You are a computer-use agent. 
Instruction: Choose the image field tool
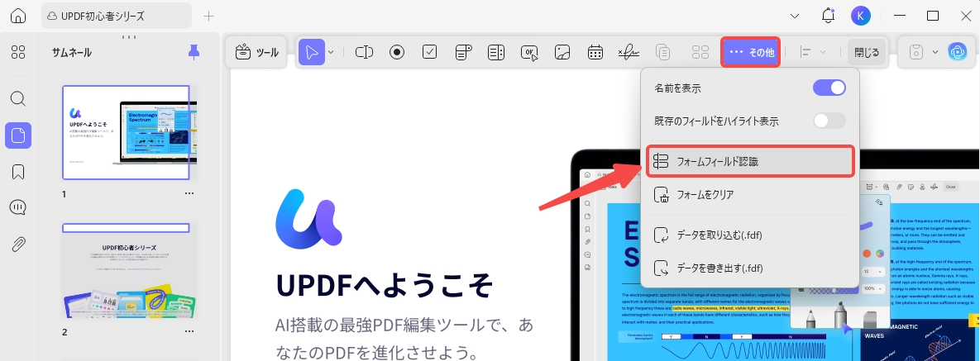562,53
